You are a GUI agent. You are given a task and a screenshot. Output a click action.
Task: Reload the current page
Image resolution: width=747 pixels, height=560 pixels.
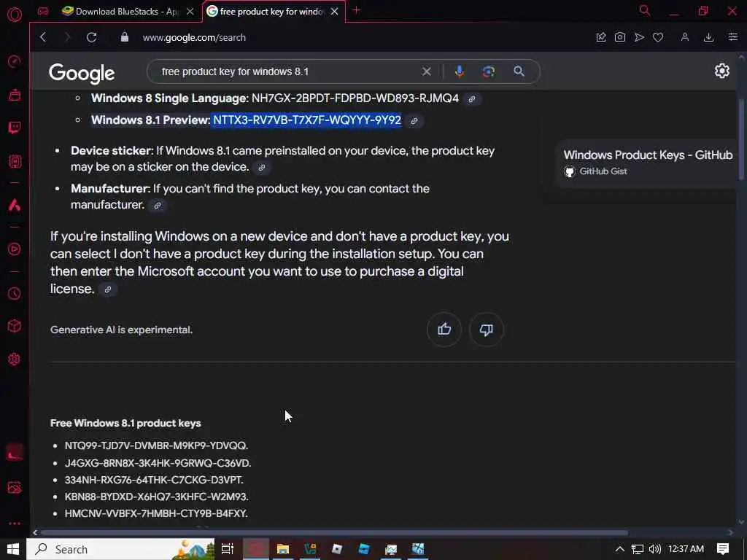pyautogui.click(x=91, y=37)
